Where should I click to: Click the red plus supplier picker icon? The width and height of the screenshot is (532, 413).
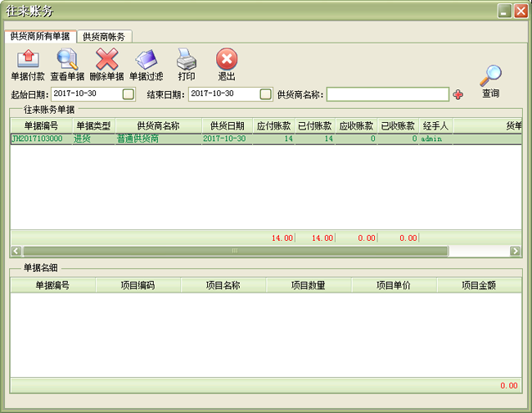pos(458,94)
